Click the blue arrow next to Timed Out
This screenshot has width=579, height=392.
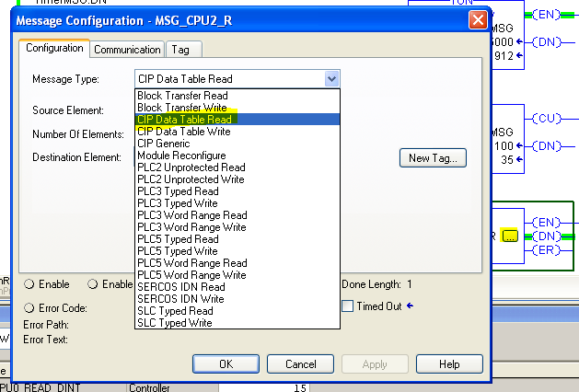(x=410, y=306)
